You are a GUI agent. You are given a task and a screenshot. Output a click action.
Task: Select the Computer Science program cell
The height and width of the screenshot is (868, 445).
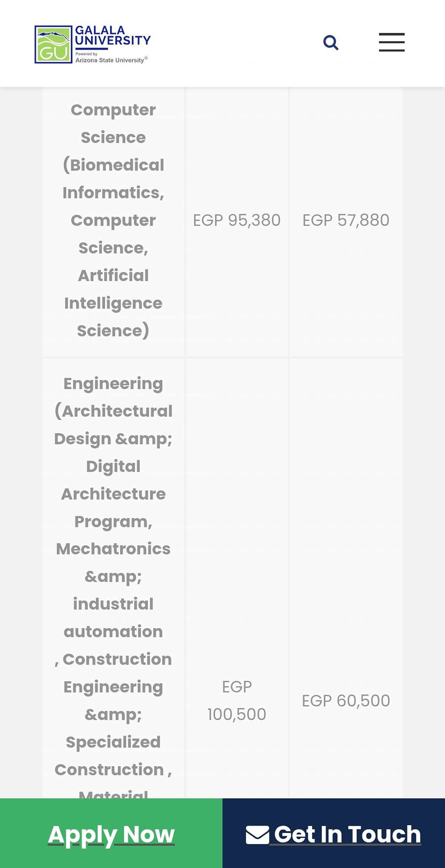pos(113,220)
